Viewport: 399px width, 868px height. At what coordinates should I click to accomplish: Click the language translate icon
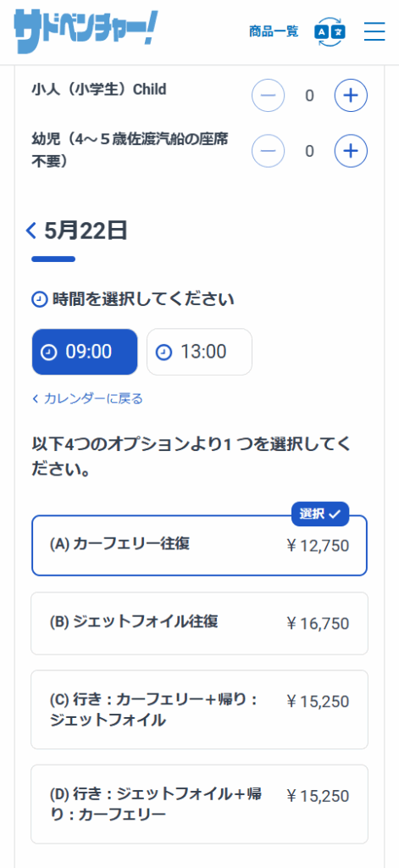pos(330,31)
